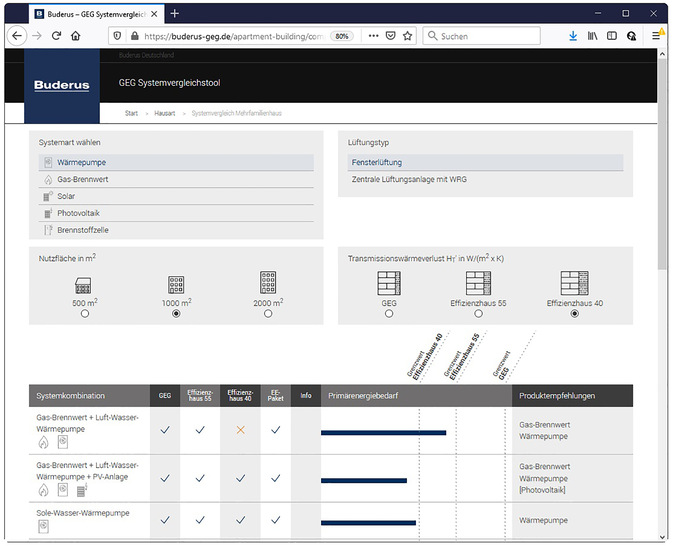Screen dimensions: 673x546
Task: Select the 2000 m² radio button
Action: [x=268, y=313]
